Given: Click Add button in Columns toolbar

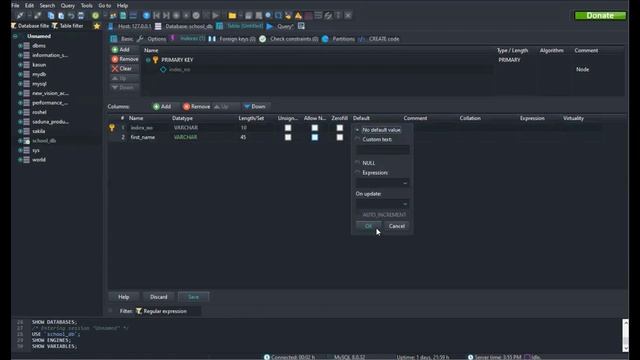Looking at the screenshot, I should (162, 107).
